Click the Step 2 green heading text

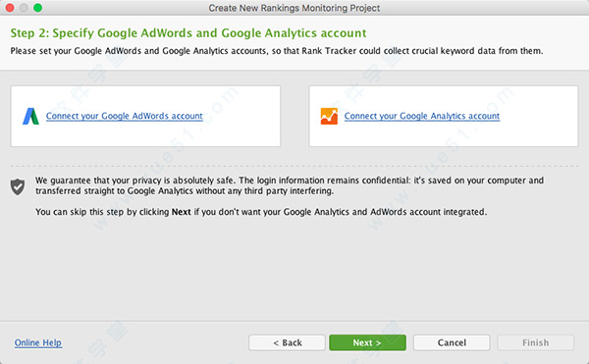click(x=188, y=33)
